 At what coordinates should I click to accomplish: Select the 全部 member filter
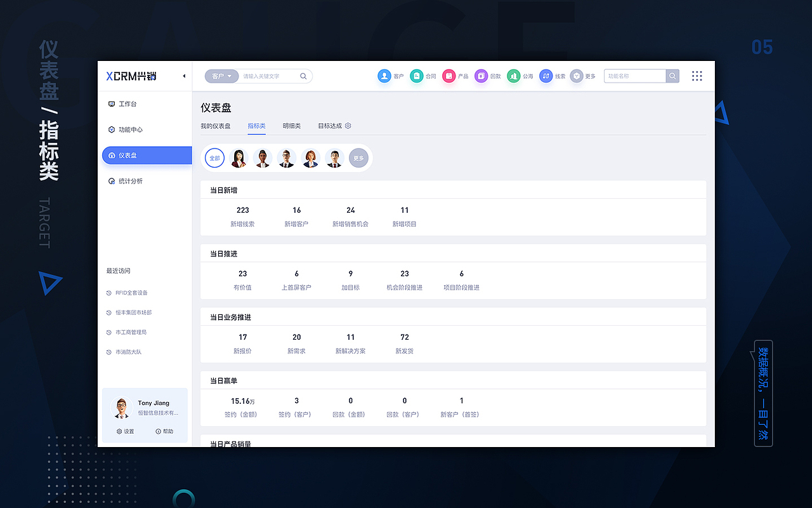(214, 158)
